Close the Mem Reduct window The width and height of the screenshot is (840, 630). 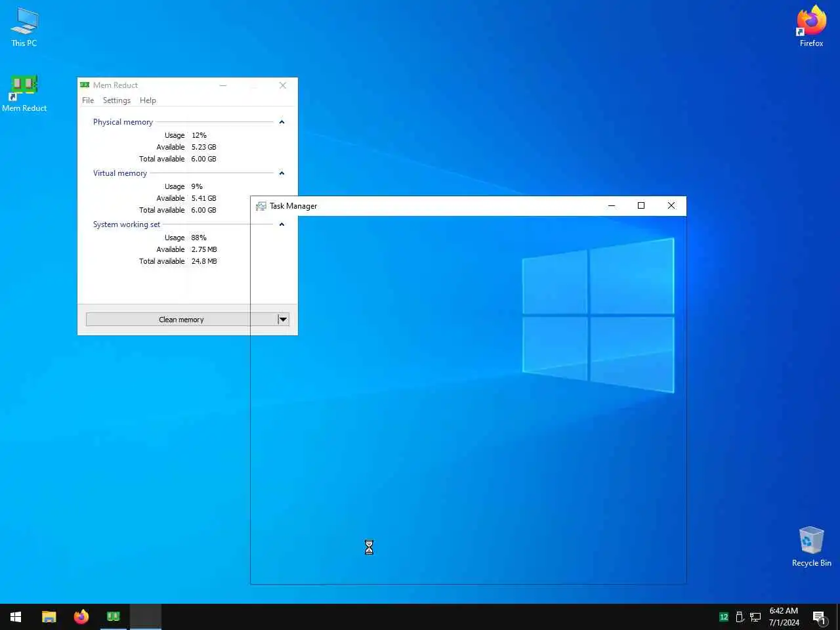click(283, 85)
